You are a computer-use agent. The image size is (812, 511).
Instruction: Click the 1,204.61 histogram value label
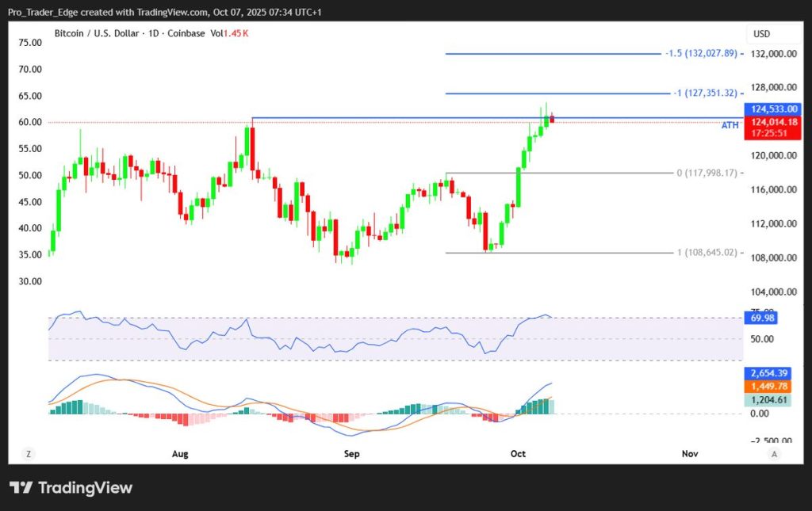tap(770, 400)
